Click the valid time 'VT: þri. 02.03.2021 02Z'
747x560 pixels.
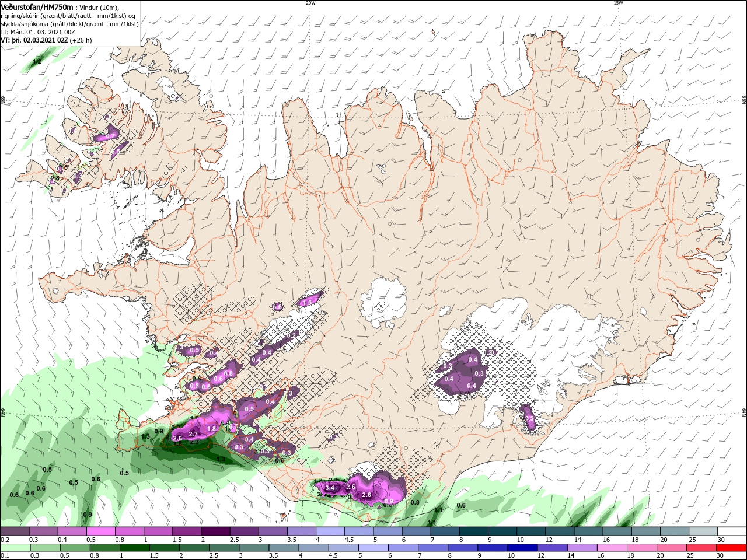34,40
